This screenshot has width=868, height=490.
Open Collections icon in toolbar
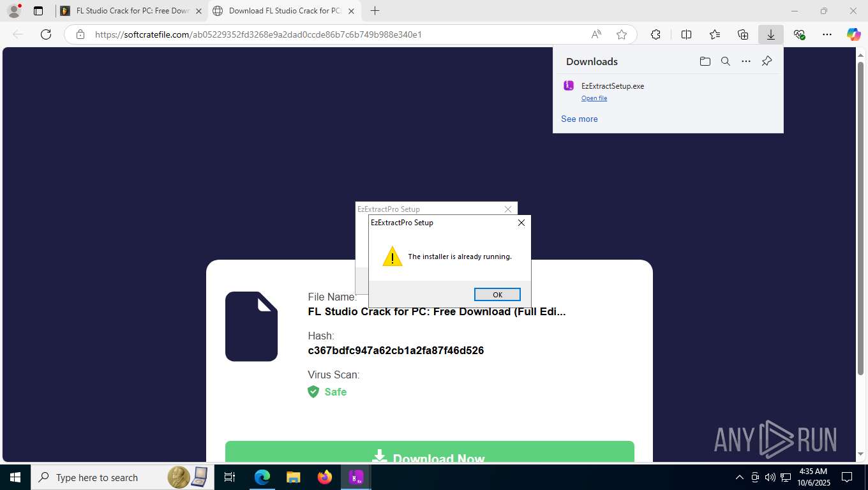coord(743,34)
